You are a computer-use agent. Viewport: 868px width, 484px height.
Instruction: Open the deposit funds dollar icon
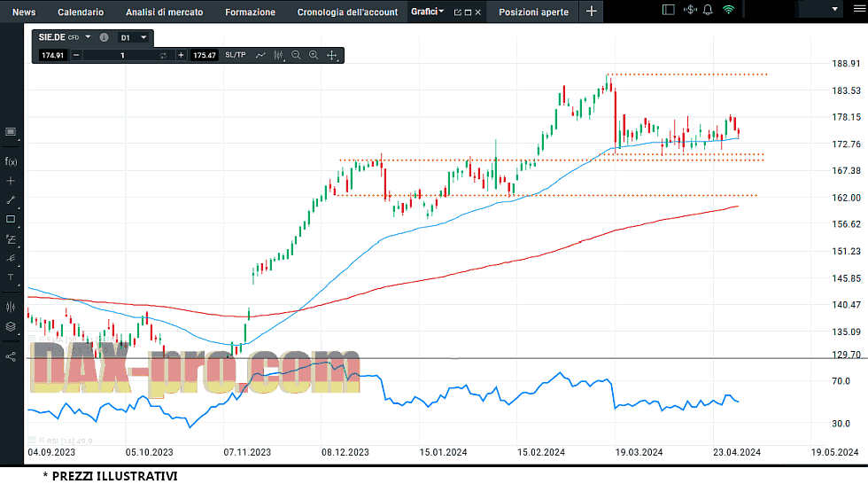pyautogui.click(x=690, y=10)
